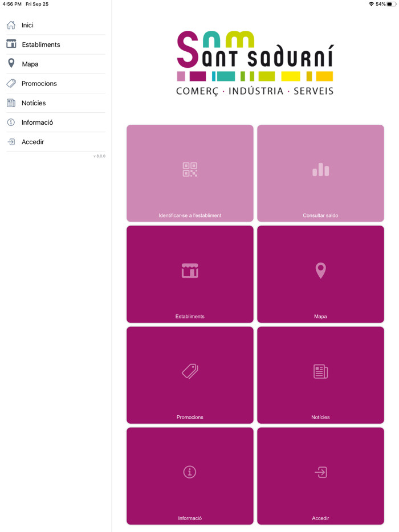Click the Sant Sadurní logo
Image resolution: width=399 pixels, height=532 pixels.
255,63
